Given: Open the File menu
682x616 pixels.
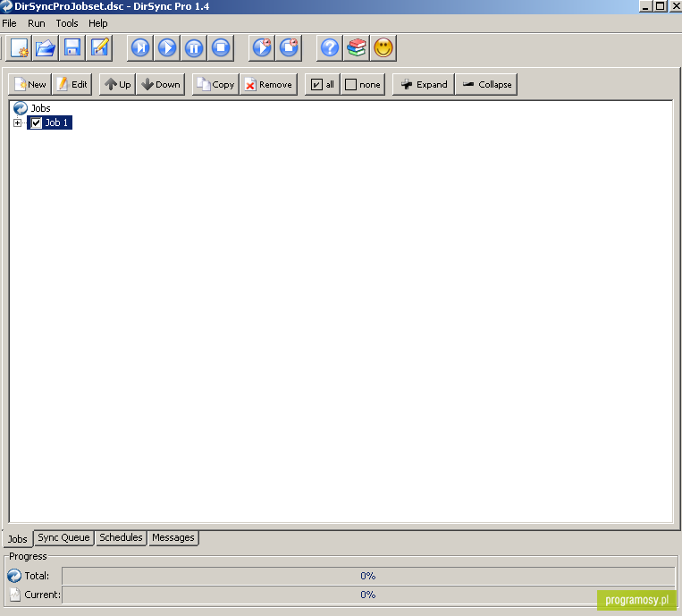Looking at the screenshot, I should 9,23.
